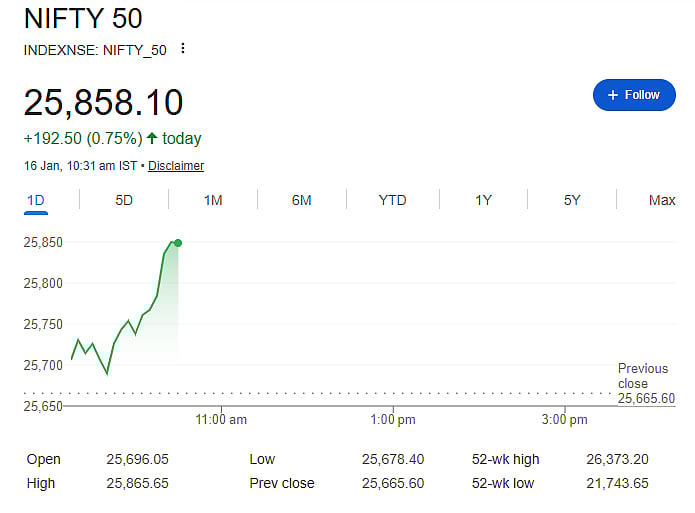
Task: Select the 1D chart range tab
Action: pyautogui.click(x=36, y=200)
